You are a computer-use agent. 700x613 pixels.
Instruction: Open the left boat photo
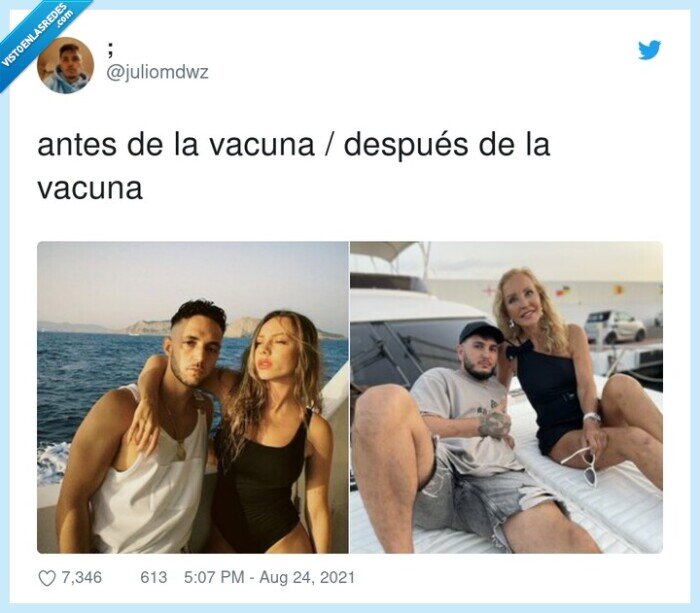point(193,397)
